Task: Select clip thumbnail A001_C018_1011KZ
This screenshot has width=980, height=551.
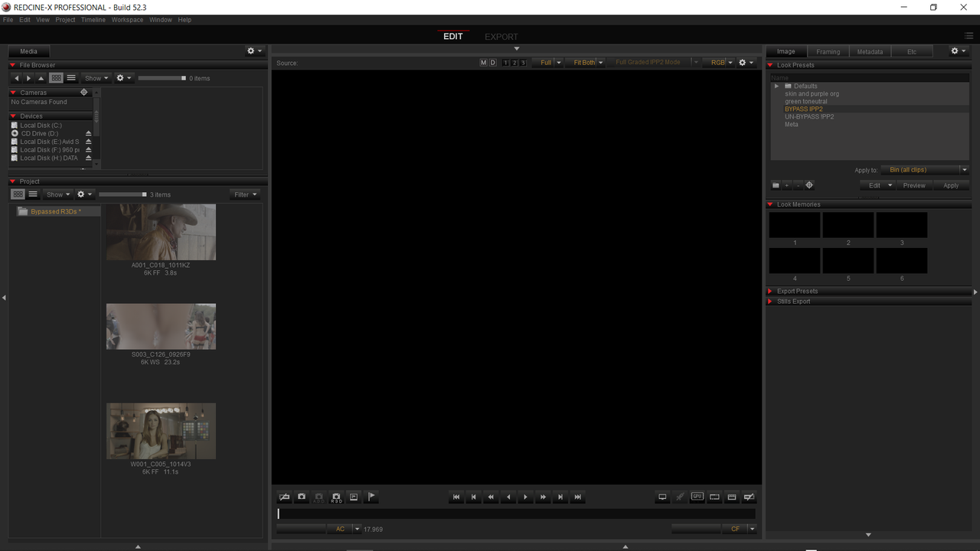Action: [x=161, y=232]
